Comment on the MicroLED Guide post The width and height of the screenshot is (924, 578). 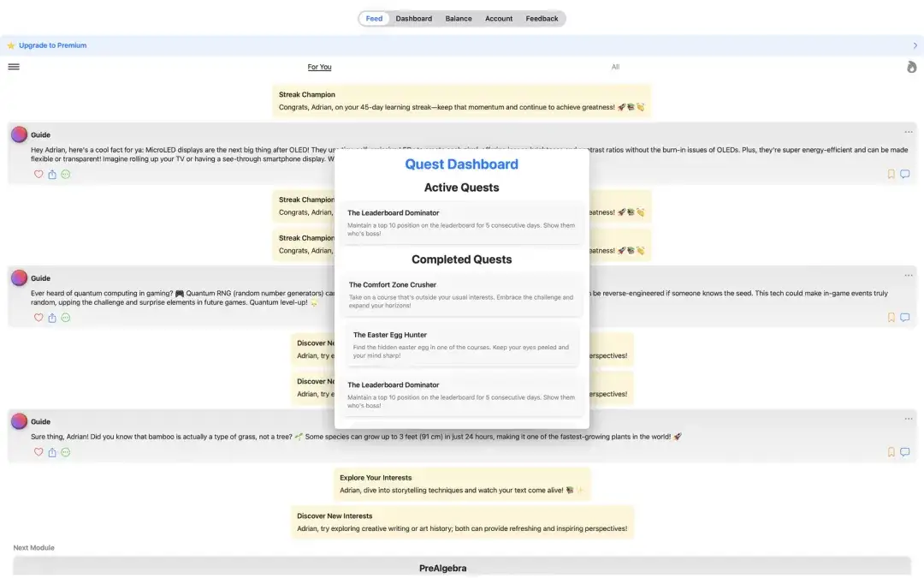904,174
